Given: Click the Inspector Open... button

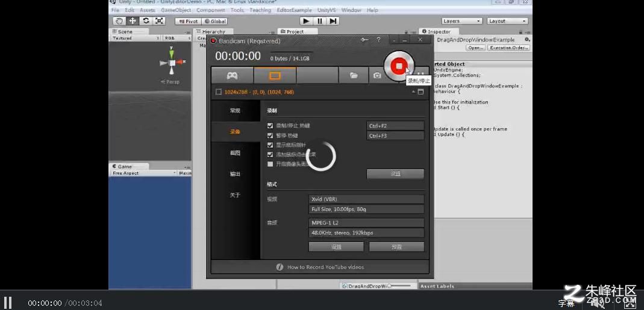Looking at the screenshot, I should pyautogui.click(x=475, y=48).
